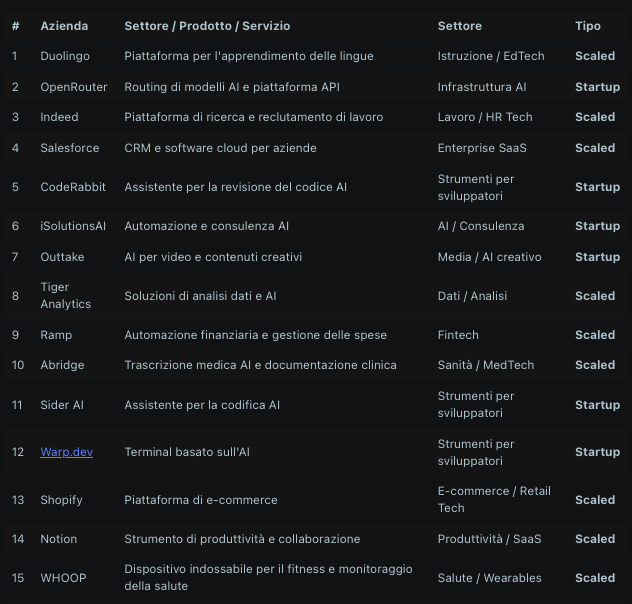
Task: Click the OpenRouter company name
Action: [73, 87]
